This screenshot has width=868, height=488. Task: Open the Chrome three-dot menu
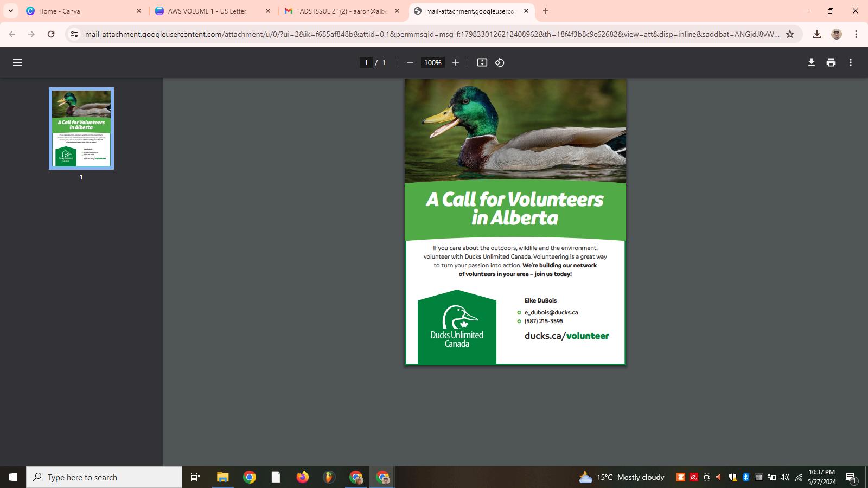pos(856,34)
